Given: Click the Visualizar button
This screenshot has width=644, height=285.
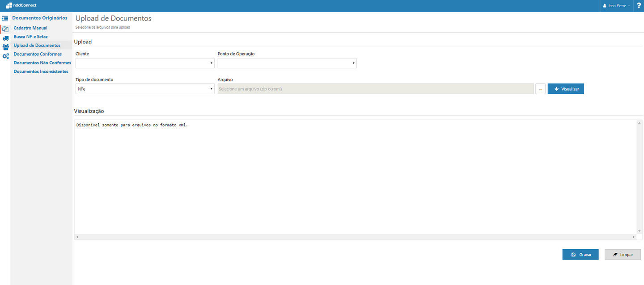Looking at the screenshot, I should 566,89.
